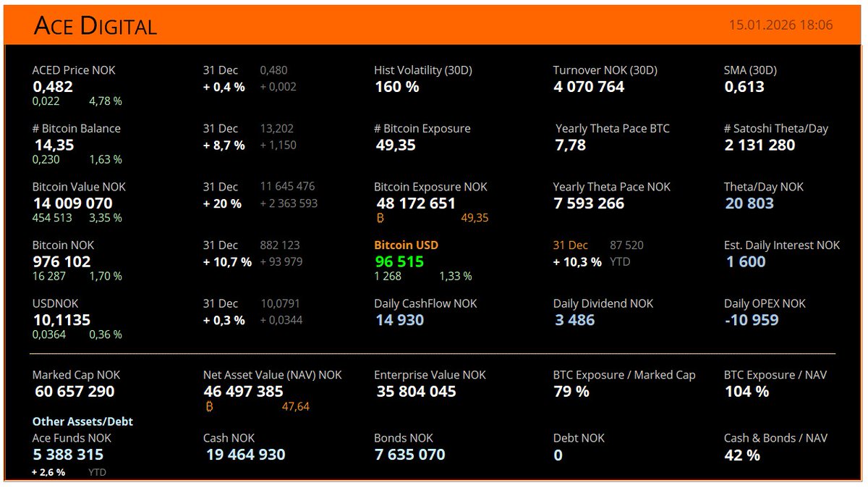Click the Other Assets/Debt heading
The image size is (868, 488).
[82, 421]
